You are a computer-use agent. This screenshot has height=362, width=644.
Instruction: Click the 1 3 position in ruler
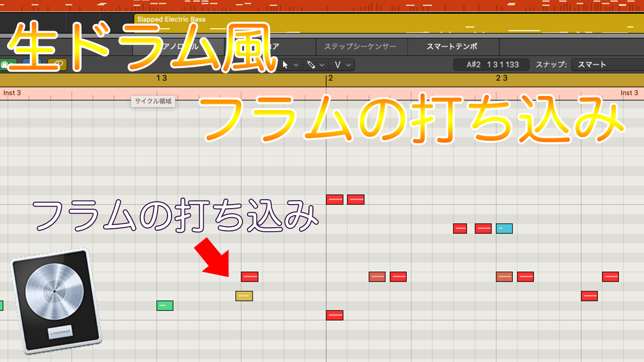point(161,78)
